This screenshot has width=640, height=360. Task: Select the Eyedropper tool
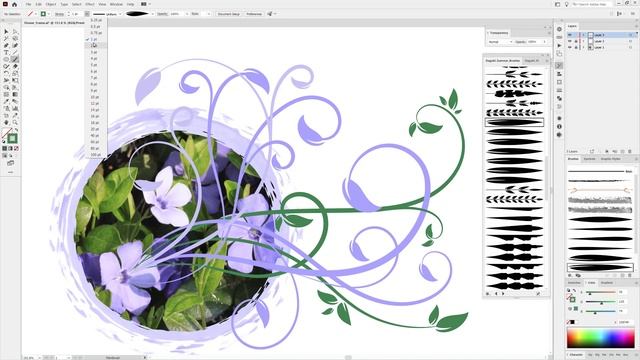pos(6,102)
